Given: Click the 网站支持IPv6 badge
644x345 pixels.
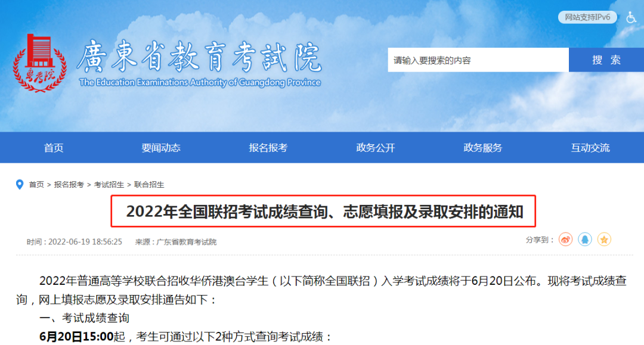Looking at the screenshot, I should pos(587,17).
